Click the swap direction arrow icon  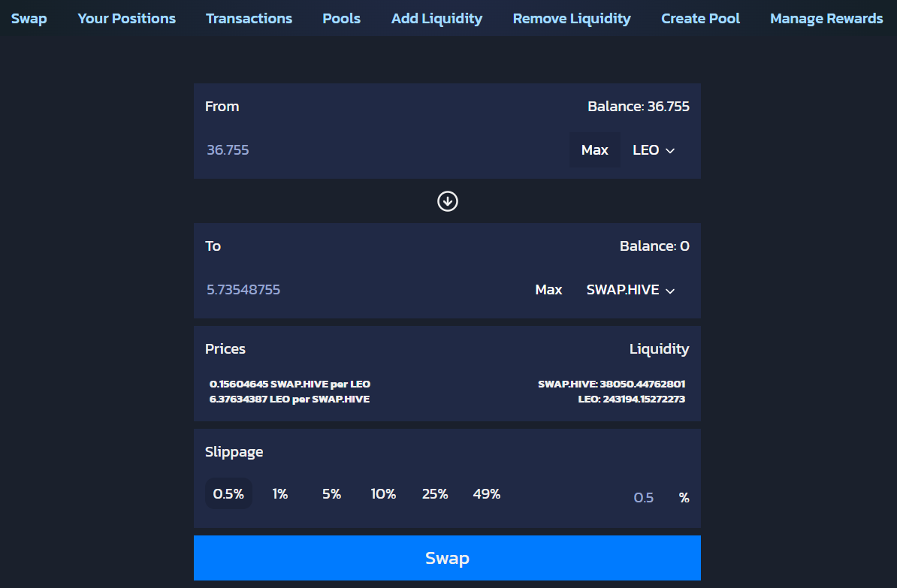click(448, 201)
